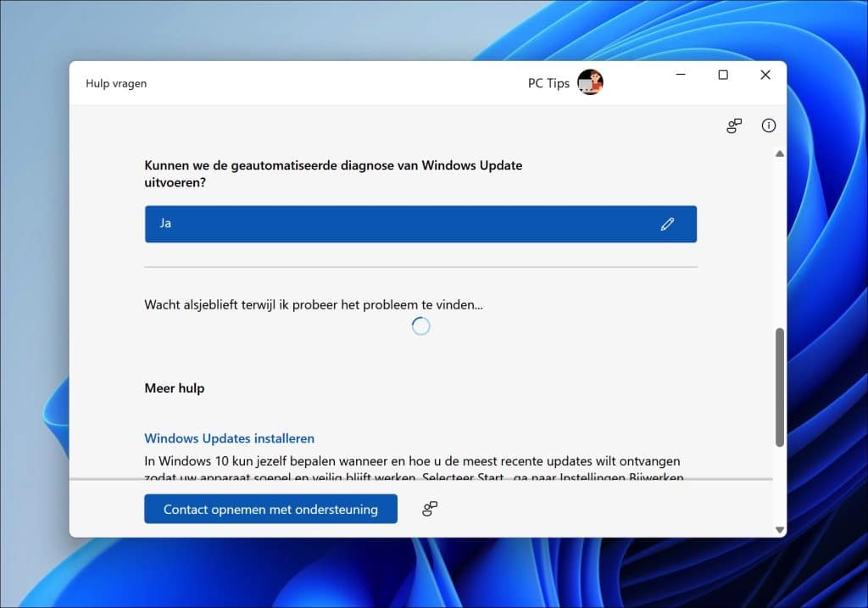Click the loading spinner under the wait message
This screenshot has width=868, height=608.
point(420,326)
